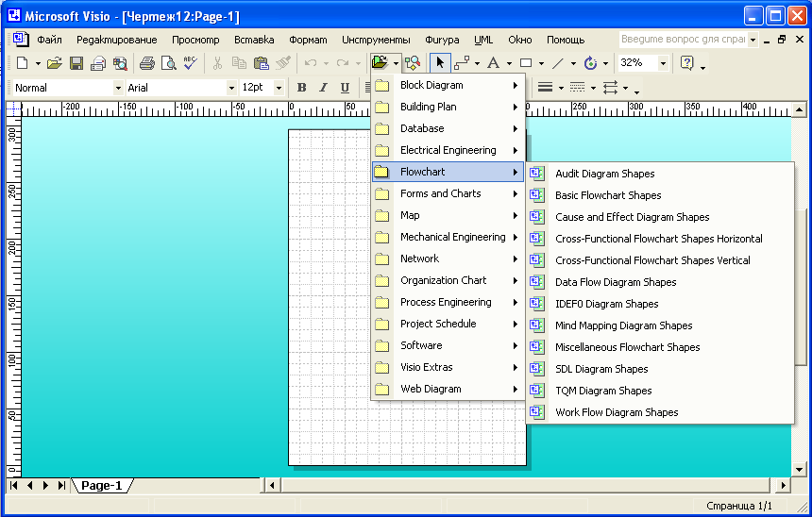Image resolution: width=812 pixels, height=517 pixels.
Task: Click in the help question input field
Action: 683,40
